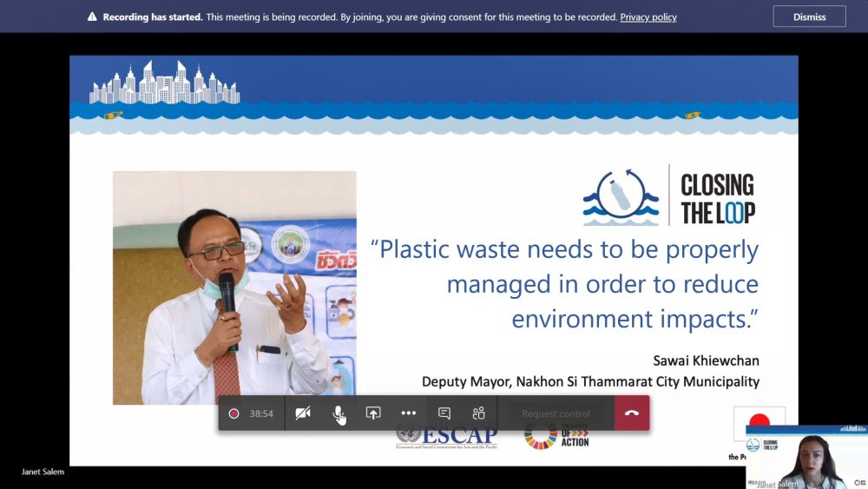Click the red recording indicator dot
The image size is (868, 489).
(233, 413)
